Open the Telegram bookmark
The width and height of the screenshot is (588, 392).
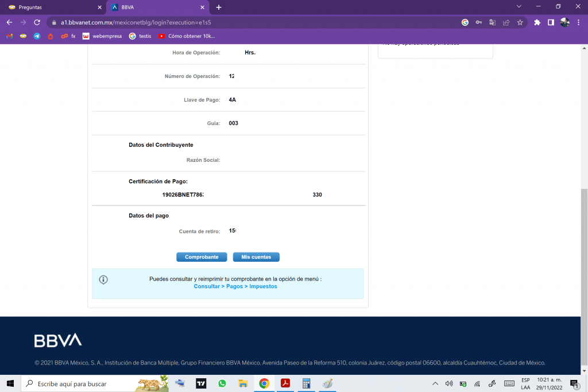(37, 36)
